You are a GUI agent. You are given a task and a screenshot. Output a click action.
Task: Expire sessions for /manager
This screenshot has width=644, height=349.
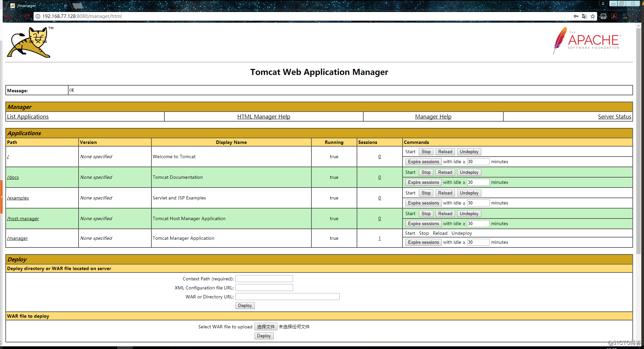click(423, 242)
